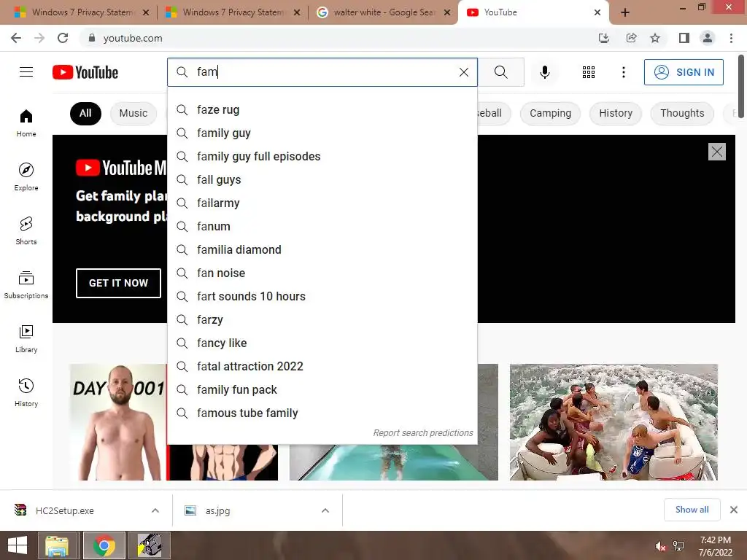Bookmark this tab with star icon

tap(655, 38)
